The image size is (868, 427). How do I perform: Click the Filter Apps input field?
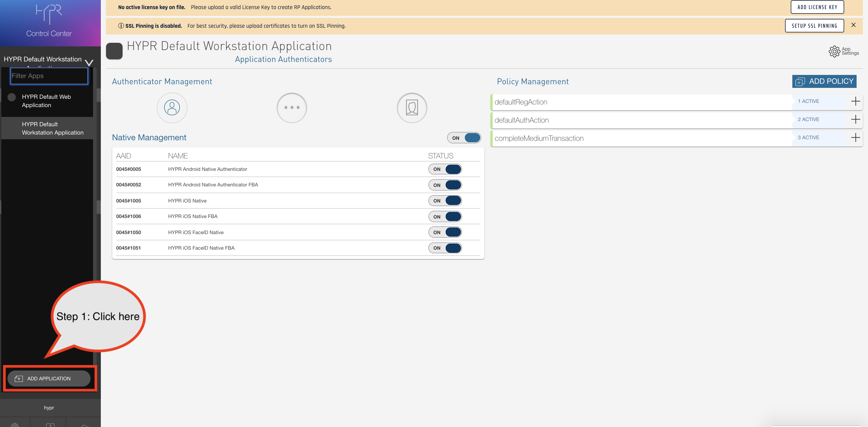(x=49, y=76)
